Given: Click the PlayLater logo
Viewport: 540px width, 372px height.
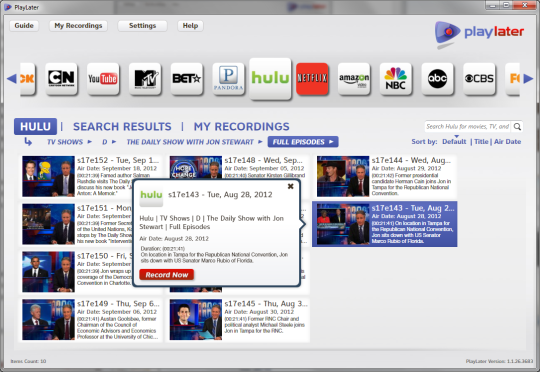Looking at the screenshot, I should (x=479, y=34).
